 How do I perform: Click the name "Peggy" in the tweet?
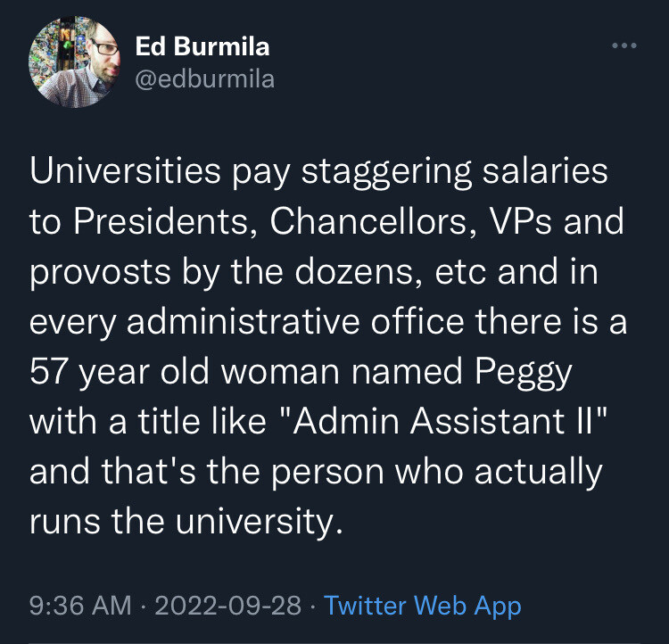(524, 373)
